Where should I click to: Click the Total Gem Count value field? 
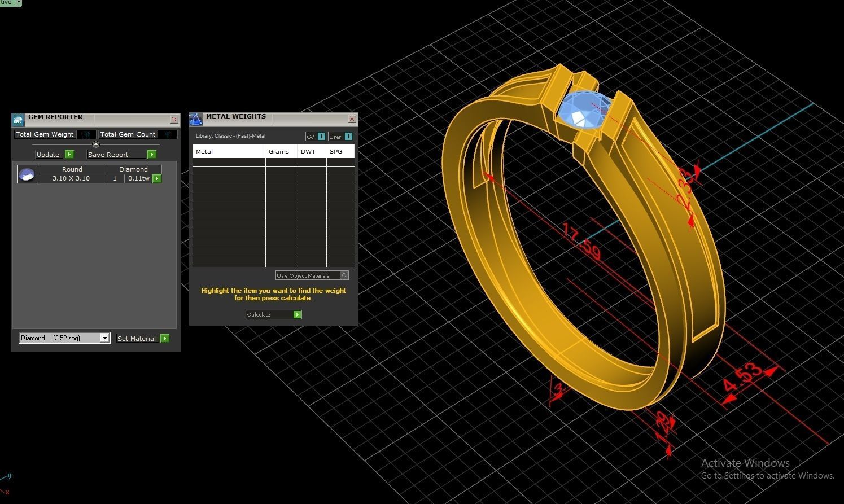click(168, 134)
